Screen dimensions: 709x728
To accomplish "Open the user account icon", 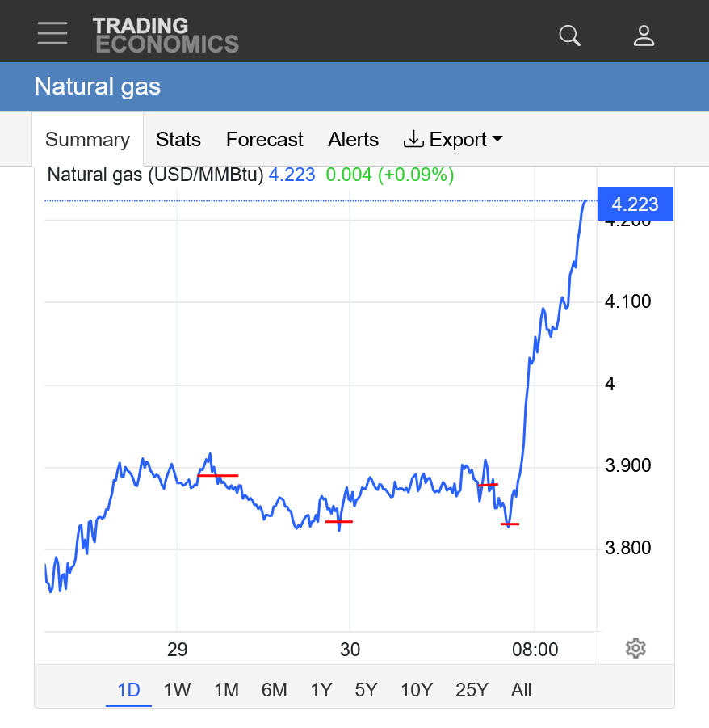I will point(644,36).
